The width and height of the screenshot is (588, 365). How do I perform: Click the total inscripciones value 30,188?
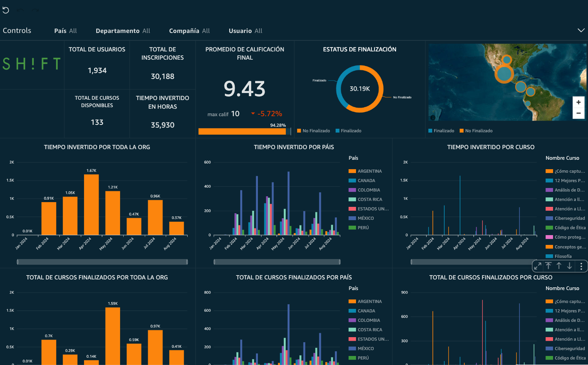point(163,77)
